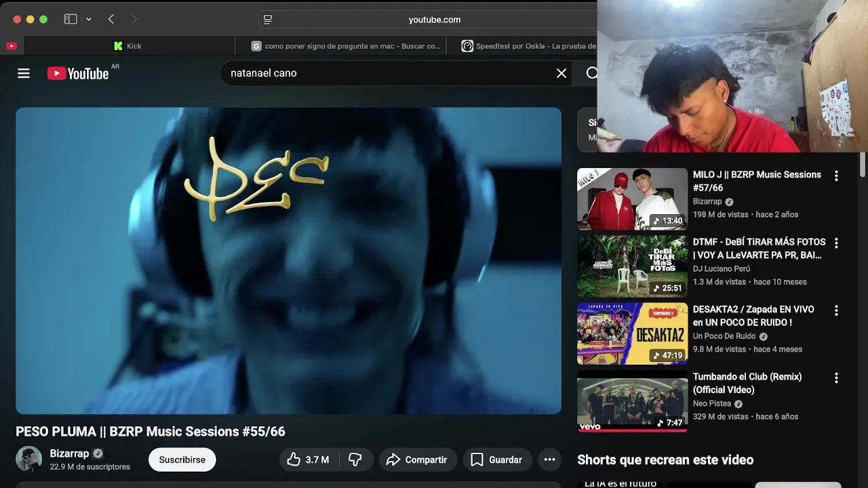
Task: Open the Compartir share dialog
Action: tap(418, 460)
